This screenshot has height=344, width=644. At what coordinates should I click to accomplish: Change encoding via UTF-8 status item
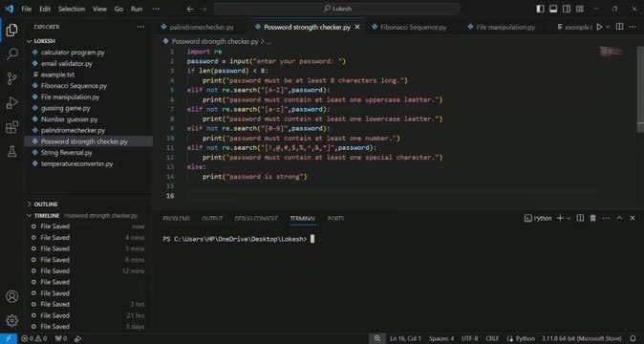click(469, 338)
